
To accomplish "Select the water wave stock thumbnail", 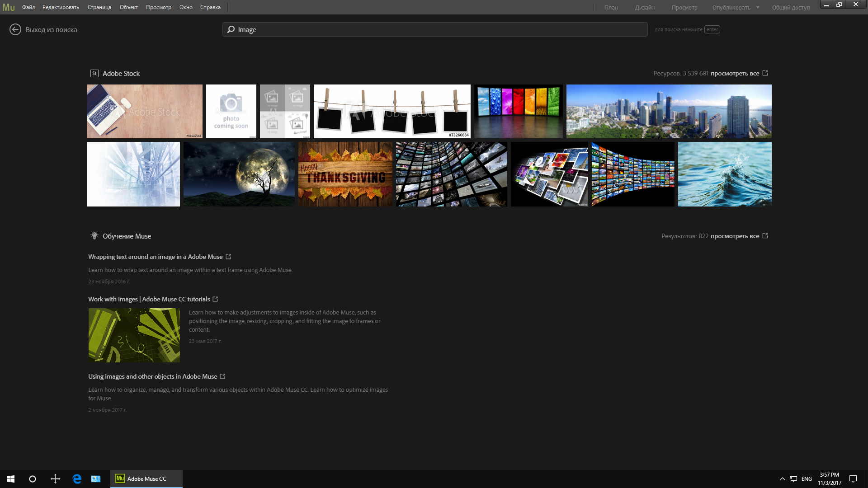I will point(725,174).
